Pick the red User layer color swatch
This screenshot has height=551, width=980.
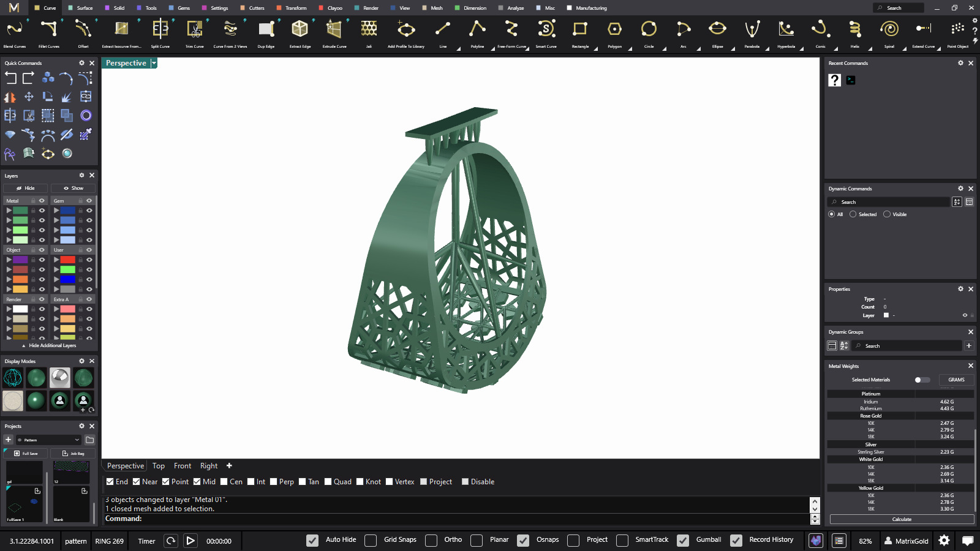click(68, 260)
